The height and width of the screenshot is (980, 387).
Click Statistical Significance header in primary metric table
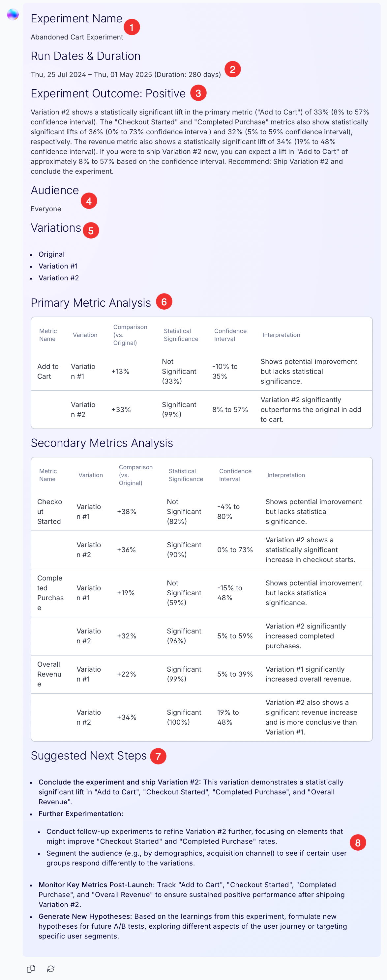[x=181, y=335]
